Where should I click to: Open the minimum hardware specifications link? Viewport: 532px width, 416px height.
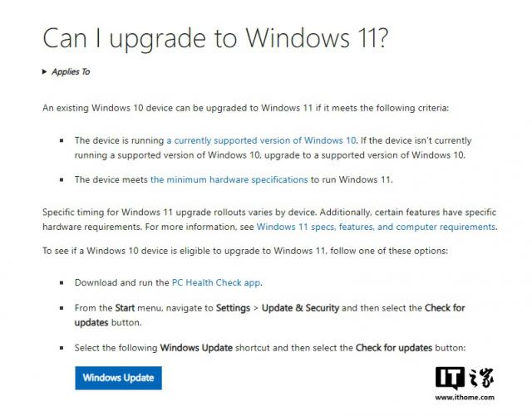pyautogui.click(x=229, y=179)
